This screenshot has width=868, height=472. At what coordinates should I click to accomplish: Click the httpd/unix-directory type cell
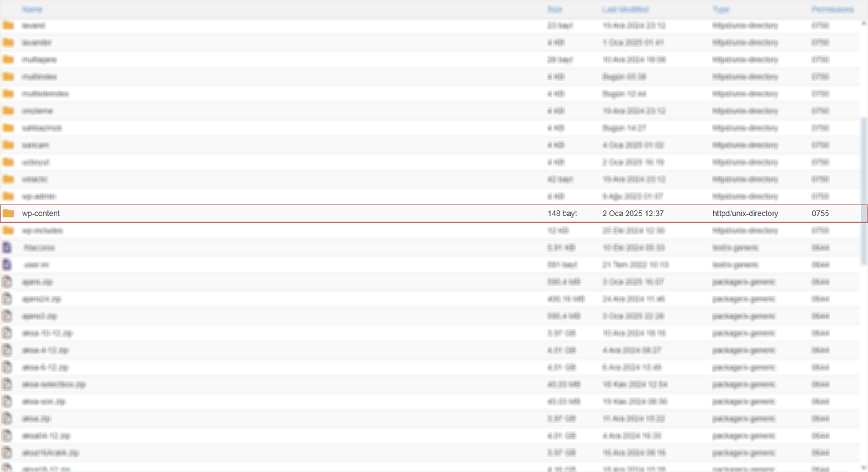[745, 214]
